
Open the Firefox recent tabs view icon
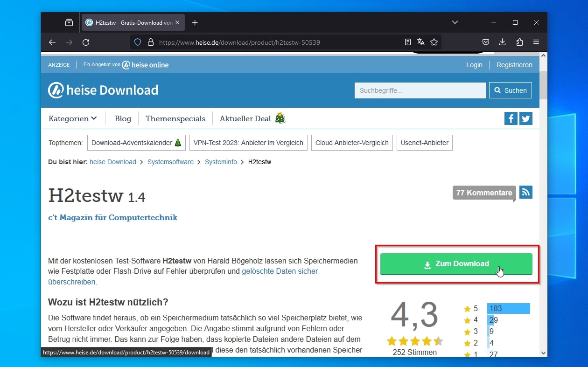[69, 22]
